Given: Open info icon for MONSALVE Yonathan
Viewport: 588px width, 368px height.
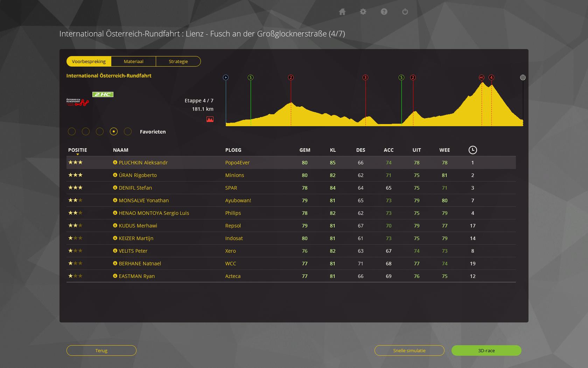Looking at the screenshot, I should 115,200.
